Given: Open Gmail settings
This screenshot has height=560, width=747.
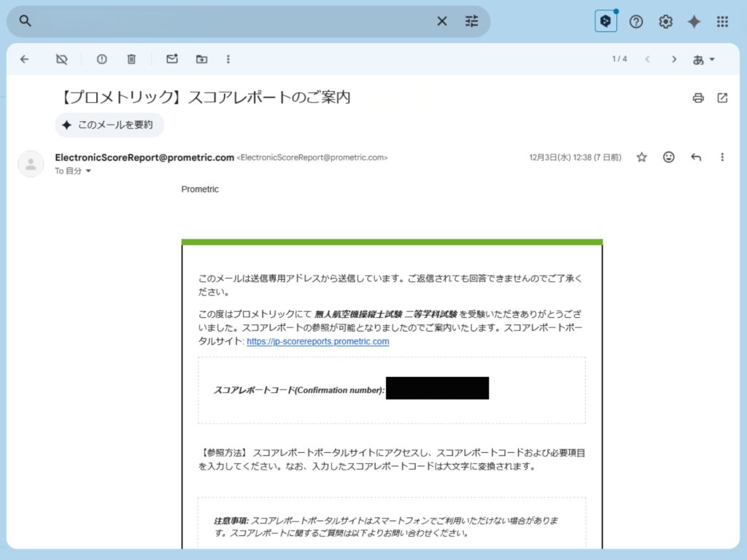Looking at the screenshot, I should 665,21.
